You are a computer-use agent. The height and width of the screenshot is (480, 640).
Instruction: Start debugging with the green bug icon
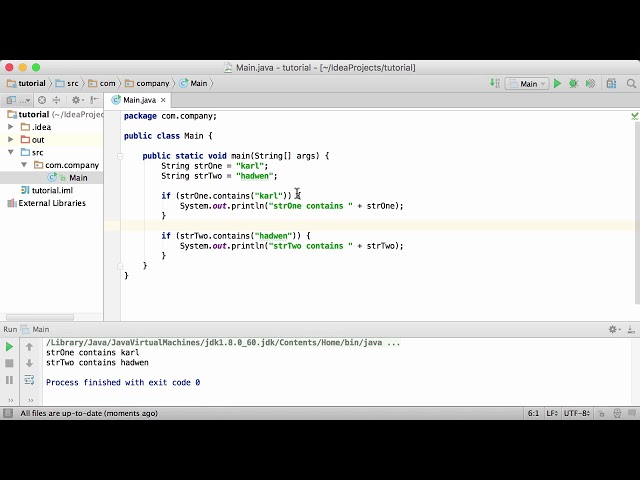pos(573,84)
